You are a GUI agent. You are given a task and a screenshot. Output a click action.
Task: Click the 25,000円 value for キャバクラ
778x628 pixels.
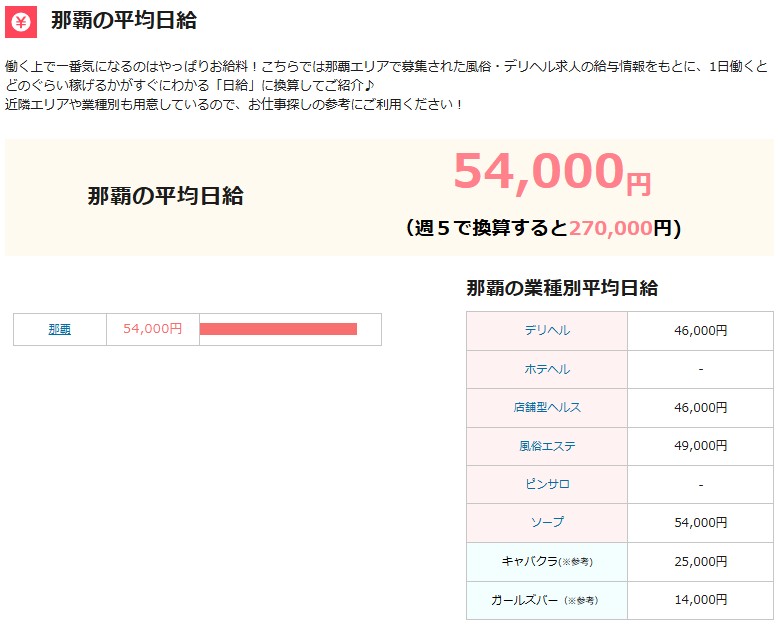[x=700, y=561]
